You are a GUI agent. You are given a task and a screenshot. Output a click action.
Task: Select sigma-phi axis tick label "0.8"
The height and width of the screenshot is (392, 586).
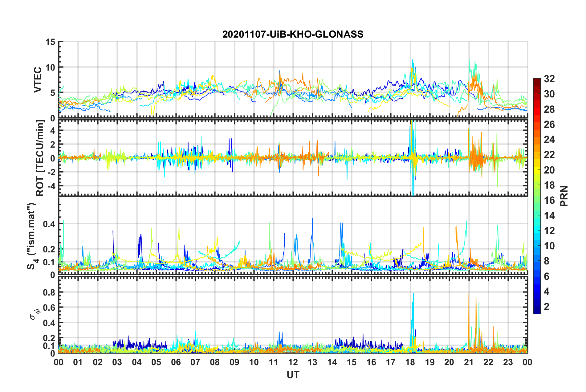pyautogui.click(x=49, y=292)
